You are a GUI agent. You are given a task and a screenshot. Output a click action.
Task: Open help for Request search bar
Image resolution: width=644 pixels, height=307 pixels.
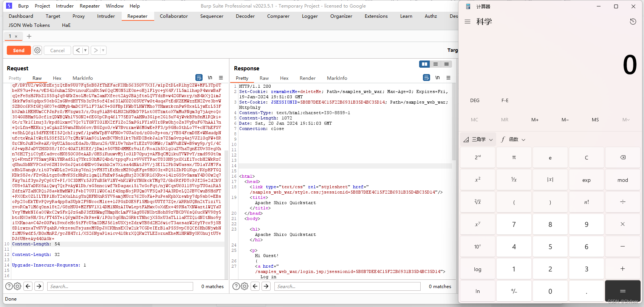[9, 287]
